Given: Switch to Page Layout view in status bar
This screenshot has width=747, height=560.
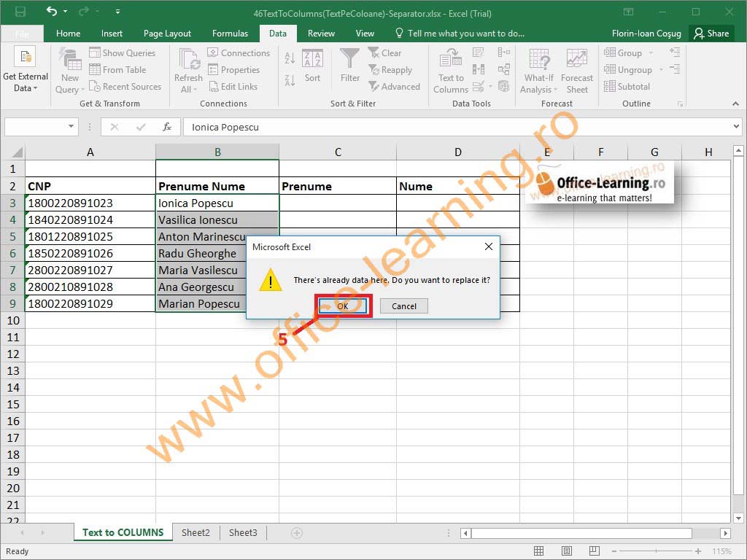Looking at the screenshot, I should click(566, 551).
